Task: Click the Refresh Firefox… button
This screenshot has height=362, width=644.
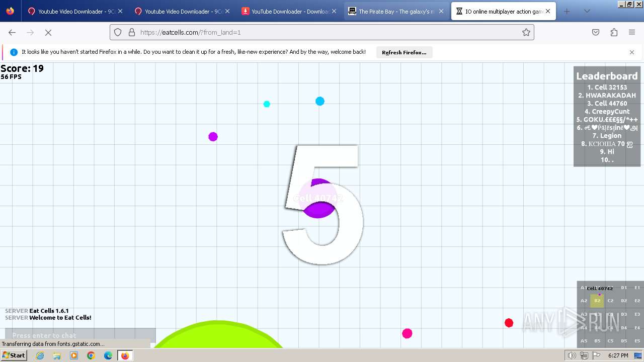Action: pyautogui.click(x=404, y=52)
